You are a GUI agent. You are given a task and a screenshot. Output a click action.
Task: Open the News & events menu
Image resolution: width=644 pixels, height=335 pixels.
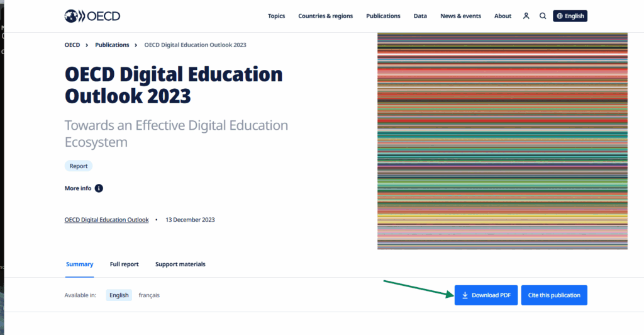tap(460, 16)
